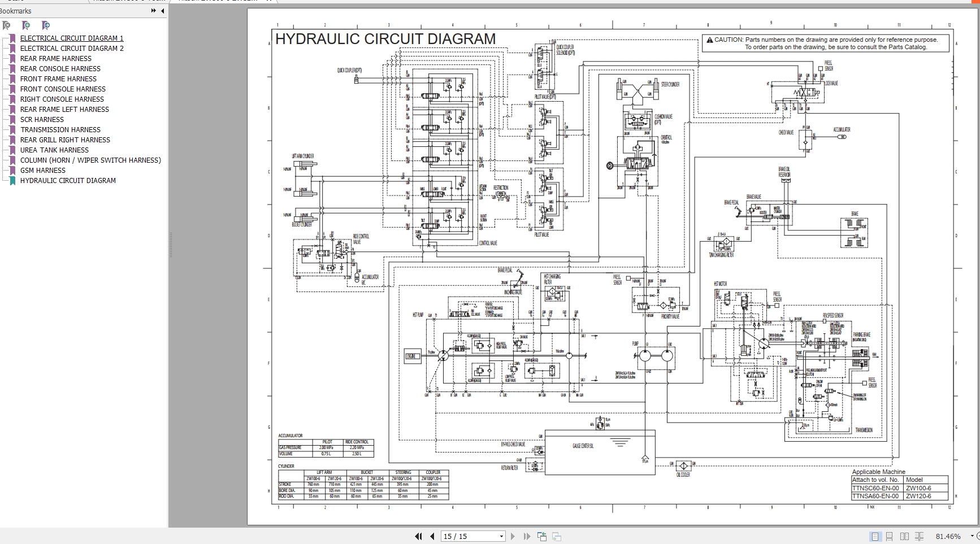Expand the Bookmarks panel with the double arrow
The image size is (980, 544).
tap(154, 11)
